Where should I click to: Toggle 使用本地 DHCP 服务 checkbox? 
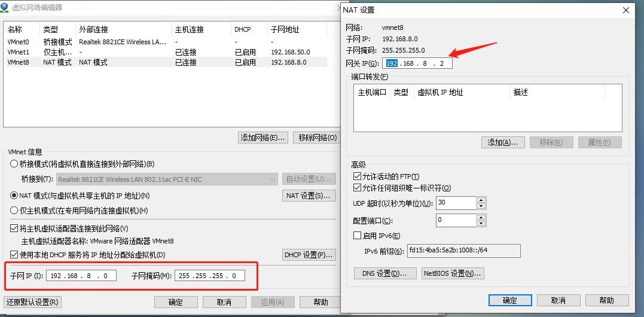coord(14,255)
